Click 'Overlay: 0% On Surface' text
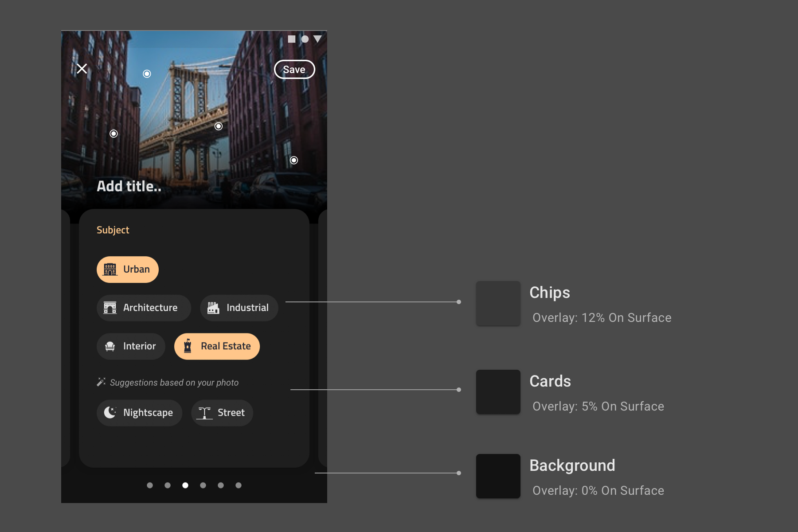 pos(598,490)
